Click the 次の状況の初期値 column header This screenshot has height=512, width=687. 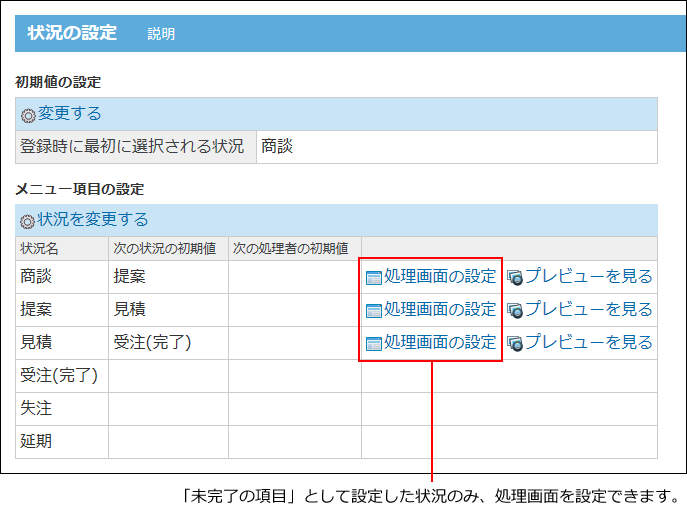[x=168, y=249]
